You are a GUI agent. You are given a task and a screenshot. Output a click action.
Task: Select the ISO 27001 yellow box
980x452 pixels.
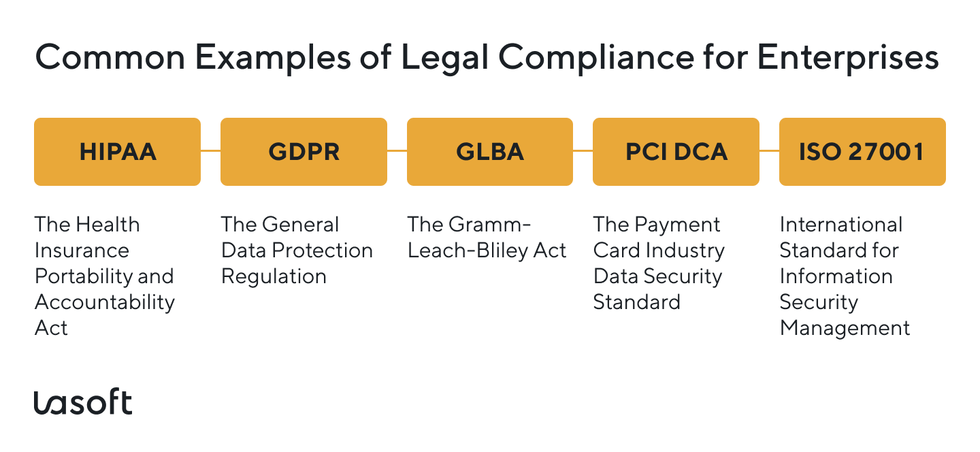coord(862,152)
